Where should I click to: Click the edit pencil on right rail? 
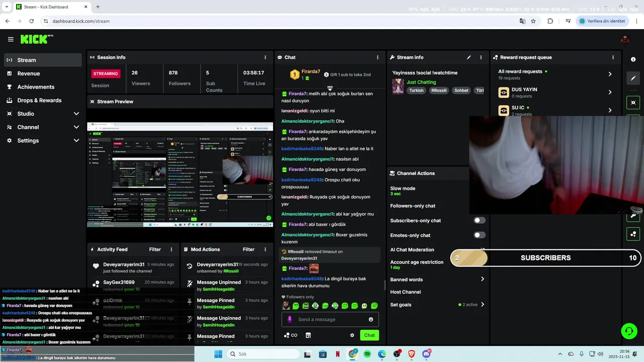click(633, 78)
